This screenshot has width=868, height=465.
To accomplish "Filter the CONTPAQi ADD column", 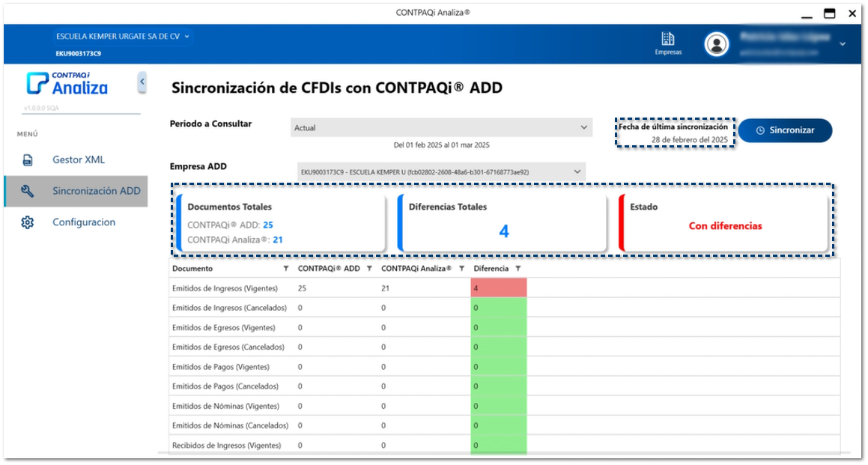I will coord(369,269).
